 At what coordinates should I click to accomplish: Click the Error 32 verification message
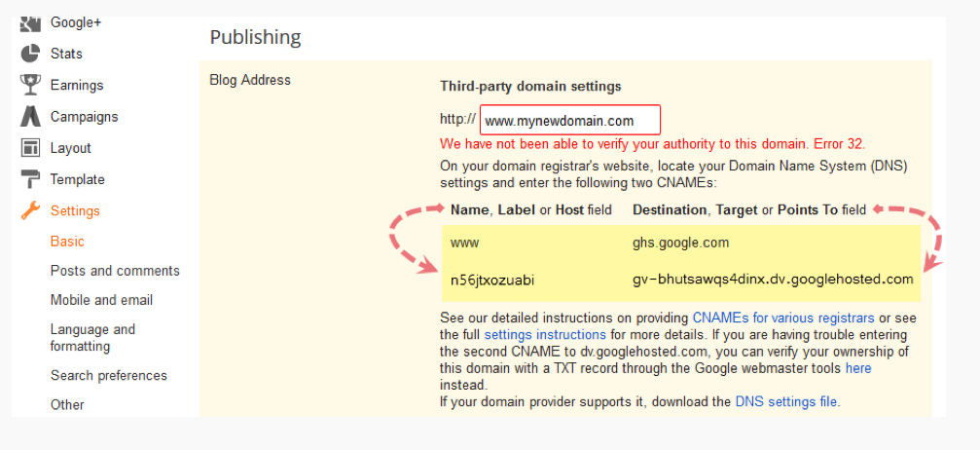click(652, 144)
